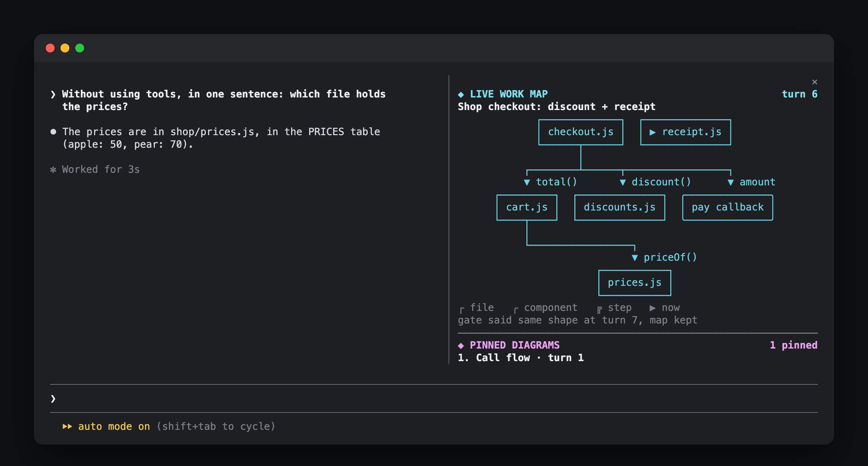868x466 pixels.
Task: Click the gate said same shape message
Action: click(x=578, y=320)
